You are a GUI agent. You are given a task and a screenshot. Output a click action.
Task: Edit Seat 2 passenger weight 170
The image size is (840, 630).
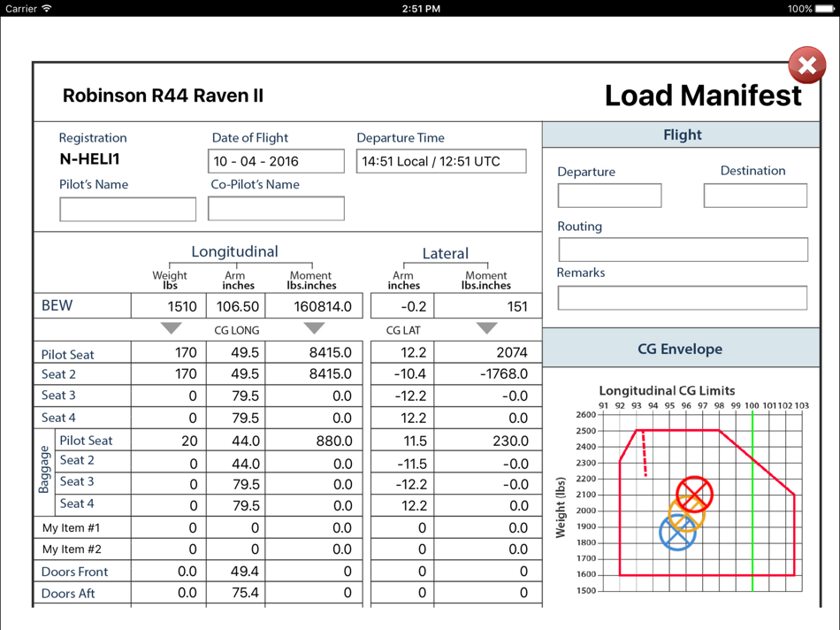pos(169,373)
